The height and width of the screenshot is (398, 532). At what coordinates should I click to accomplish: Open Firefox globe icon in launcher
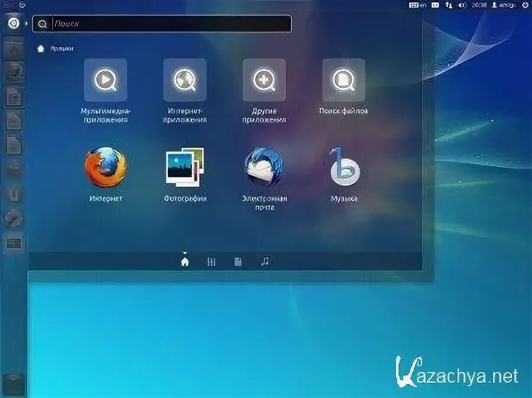tap(14, 71)
